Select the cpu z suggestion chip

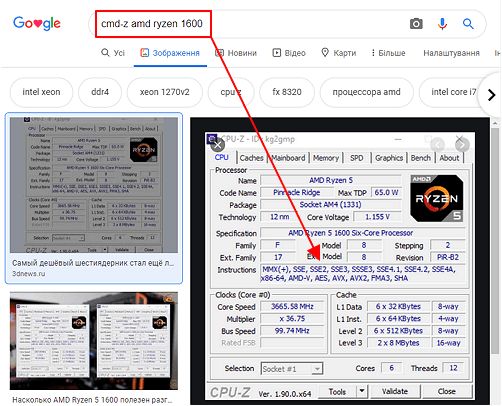click(x=231, y=92)
